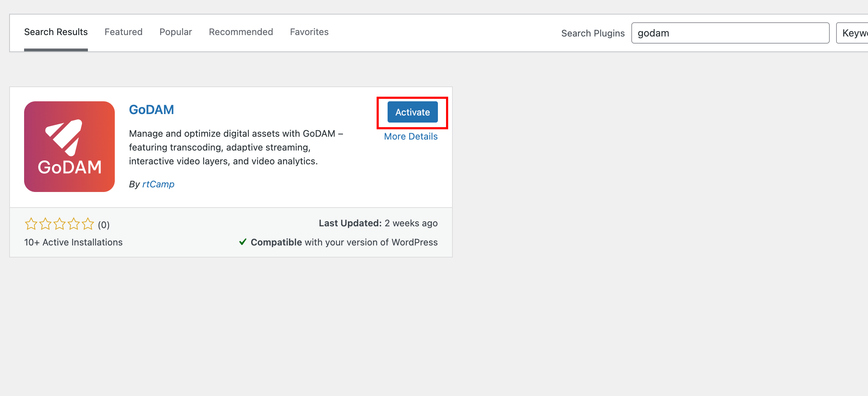Click the second rating star

[45, 224]
